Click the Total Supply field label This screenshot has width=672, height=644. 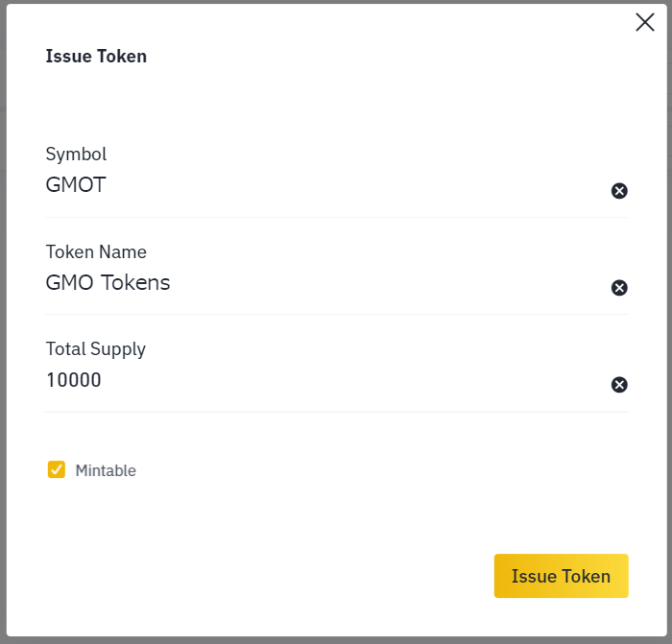pyautogui.click(x=96, y=349)
